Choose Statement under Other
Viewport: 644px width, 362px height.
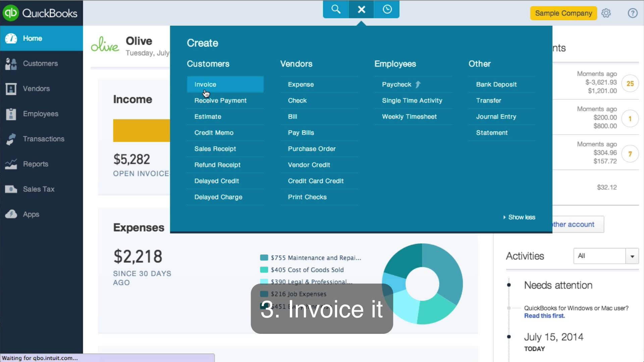click(x=501, y=133)
